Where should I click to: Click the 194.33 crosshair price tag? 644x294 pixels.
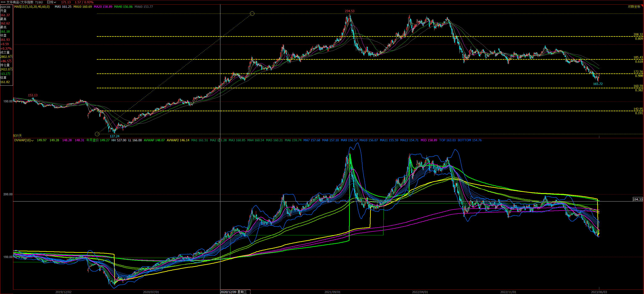click(637, 199)
